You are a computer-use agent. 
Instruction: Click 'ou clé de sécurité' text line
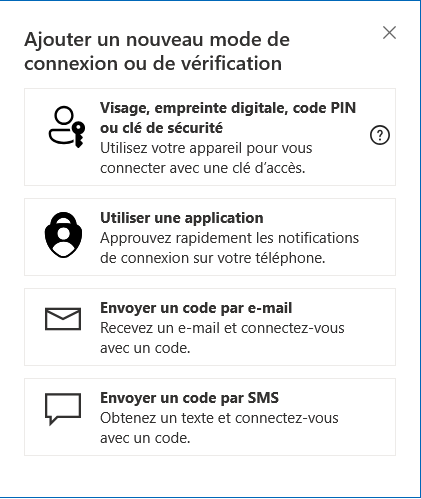point(161,128)
